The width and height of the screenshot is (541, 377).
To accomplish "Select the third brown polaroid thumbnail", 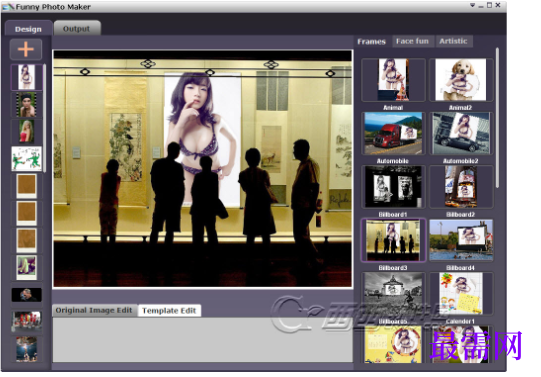I will [27, 240].
